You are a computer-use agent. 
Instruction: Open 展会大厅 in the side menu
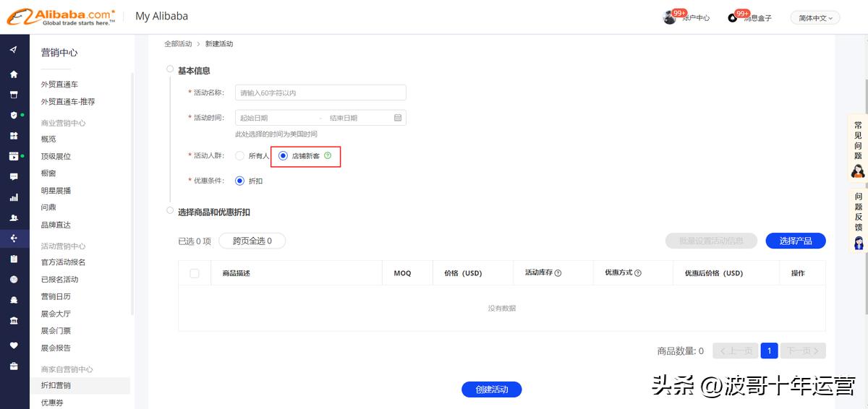pyautogui.click(x=56, y=314)
